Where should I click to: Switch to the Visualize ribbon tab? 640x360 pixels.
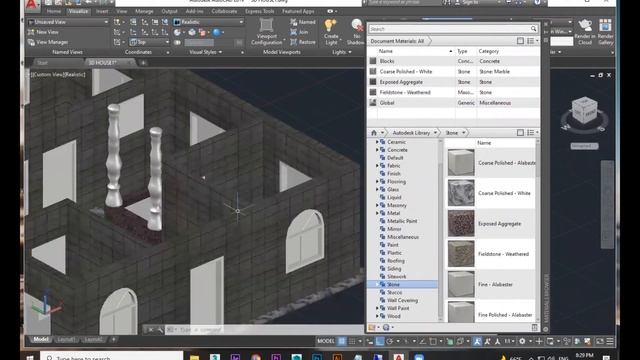(78, 11)
